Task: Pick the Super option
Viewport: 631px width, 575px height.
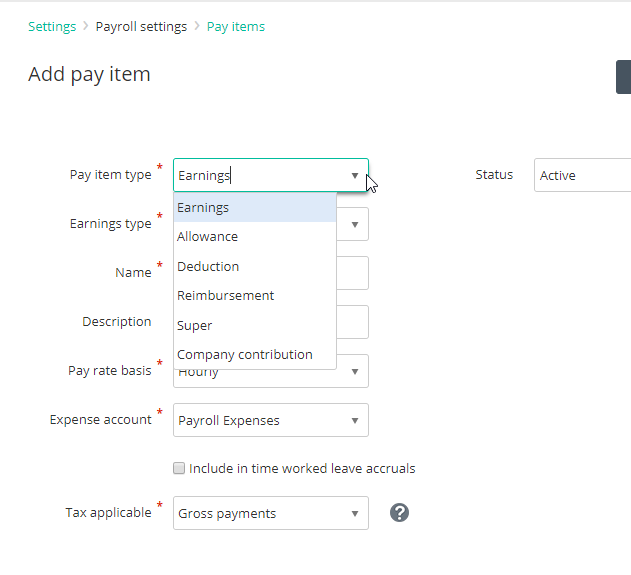Action: tap(255, 325)
